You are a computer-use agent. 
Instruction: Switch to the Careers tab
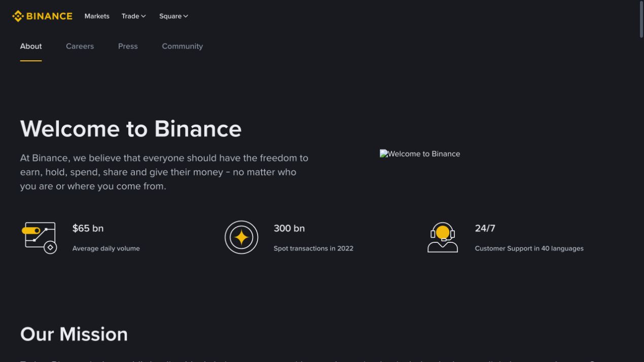pyautogui.click(x=80, y=46)
